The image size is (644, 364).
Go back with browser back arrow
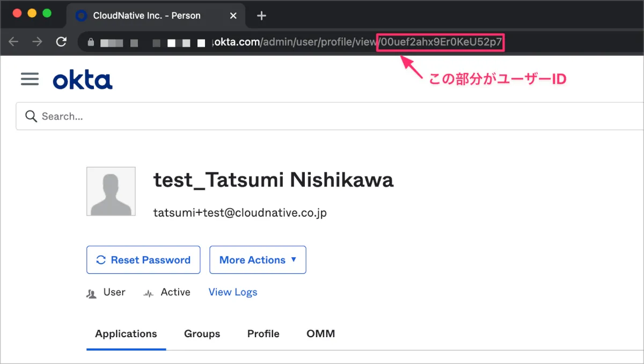coord(13,42)
